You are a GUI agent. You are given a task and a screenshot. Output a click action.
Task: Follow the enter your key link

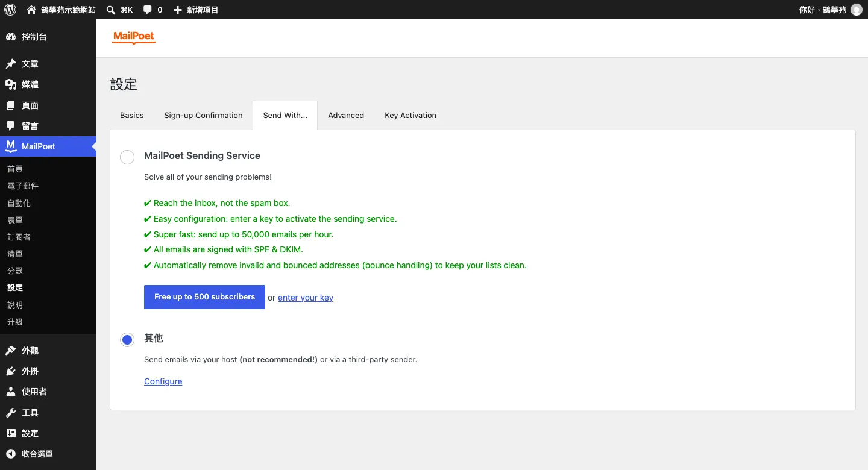306,298
